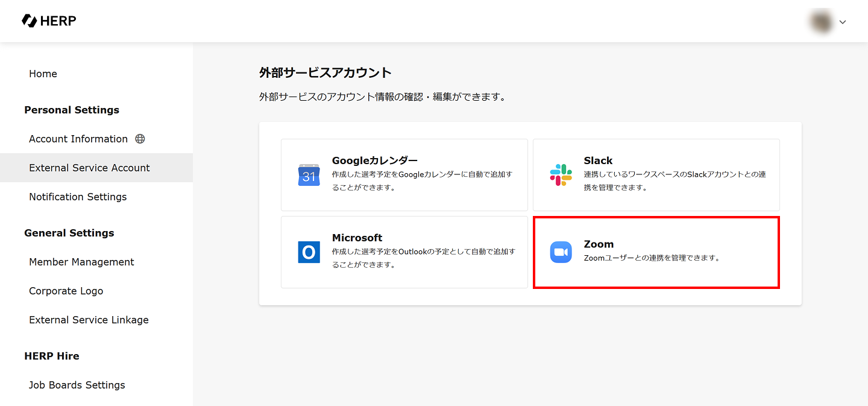868x406 pixels.
Task: Click the page subtitle about 確認・編集
Action: tap(382, 97)
